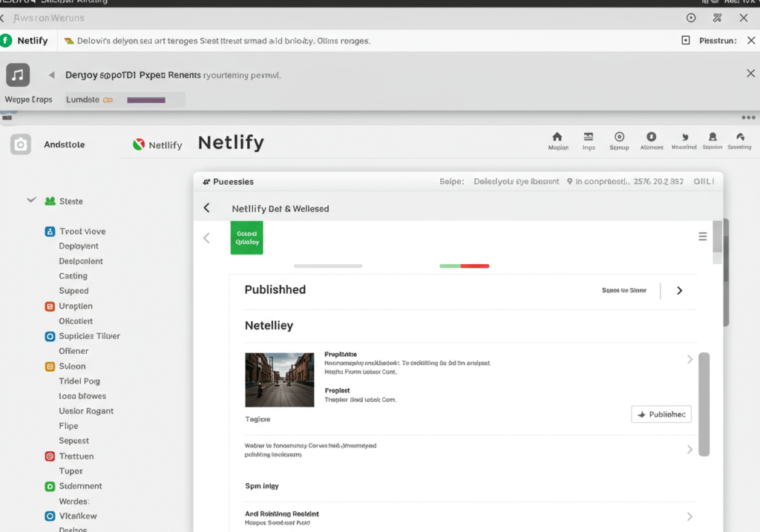Click the back arrow in the top address bar

click(2, 18)
